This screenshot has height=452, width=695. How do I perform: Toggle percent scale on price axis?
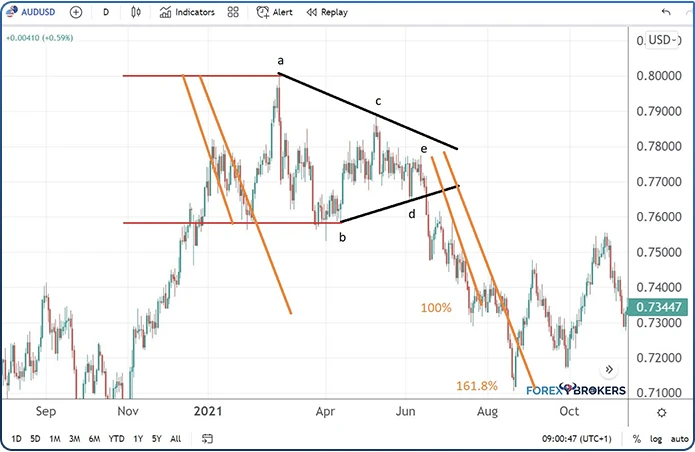tap(636, 438)
